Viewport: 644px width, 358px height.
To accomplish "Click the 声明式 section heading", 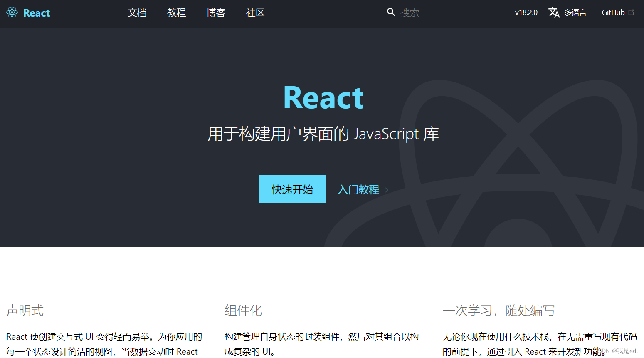I will pyautogui.click(x=24, y=310).
